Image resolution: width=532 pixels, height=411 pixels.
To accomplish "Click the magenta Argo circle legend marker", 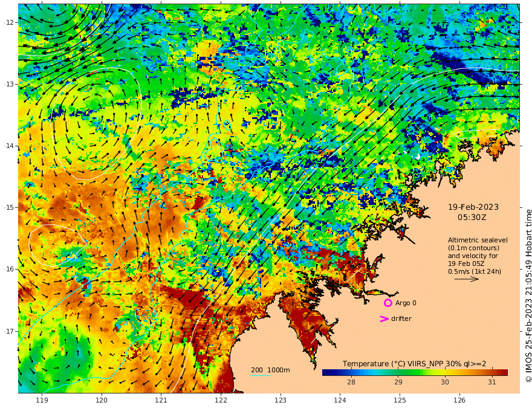I will click(x=388, y=303).
